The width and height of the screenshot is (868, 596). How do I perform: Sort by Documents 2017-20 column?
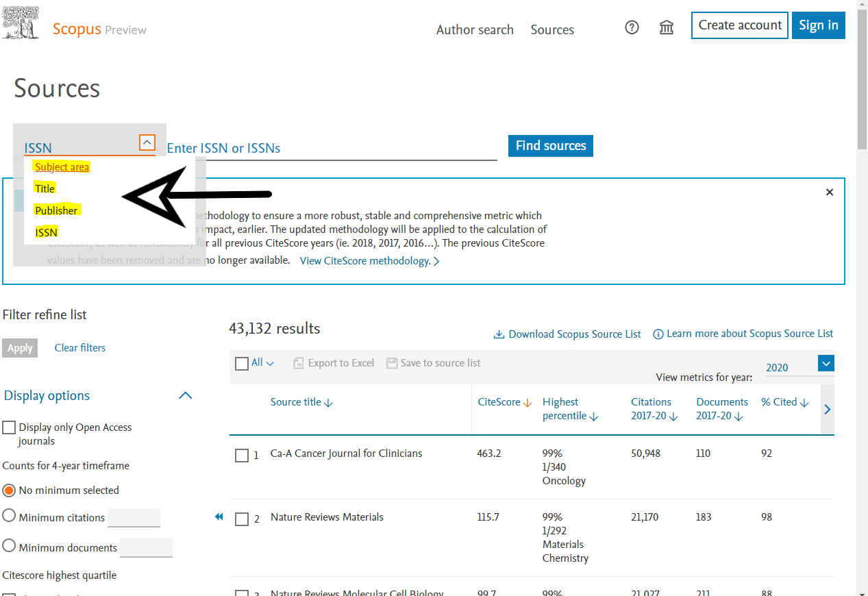click(x=722, y=409)
